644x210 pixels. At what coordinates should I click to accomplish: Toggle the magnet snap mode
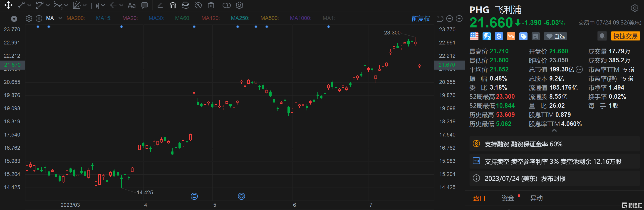click(173, 5)
